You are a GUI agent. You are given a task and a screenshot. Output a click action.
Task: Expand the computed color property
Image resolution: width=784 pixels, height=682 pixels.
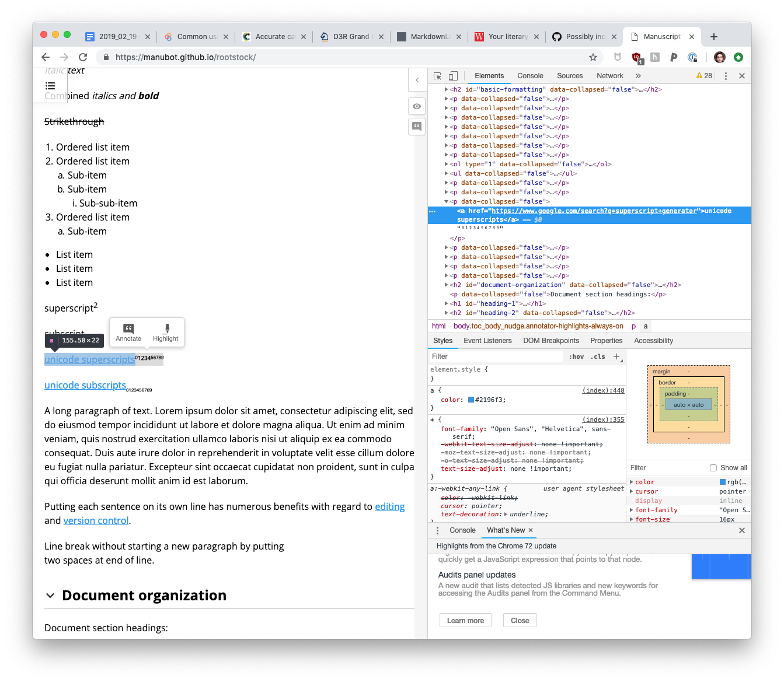(632, 482)
